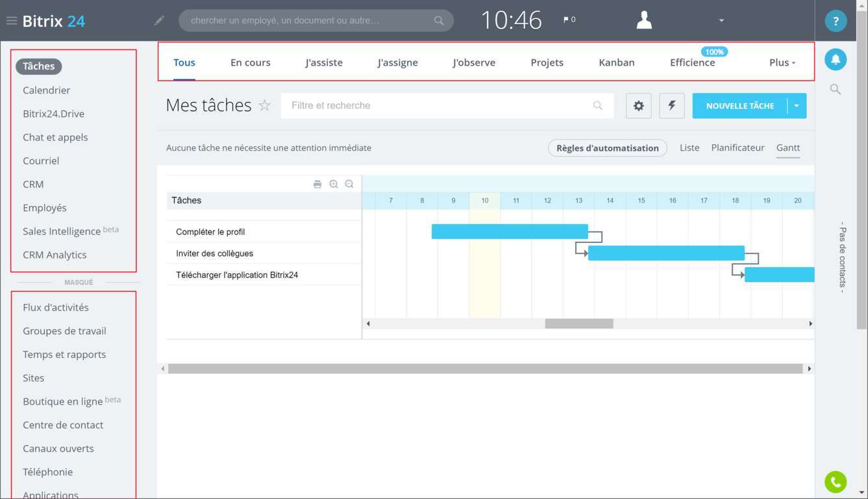Open Boutique en ligne beta

point(72,401)
